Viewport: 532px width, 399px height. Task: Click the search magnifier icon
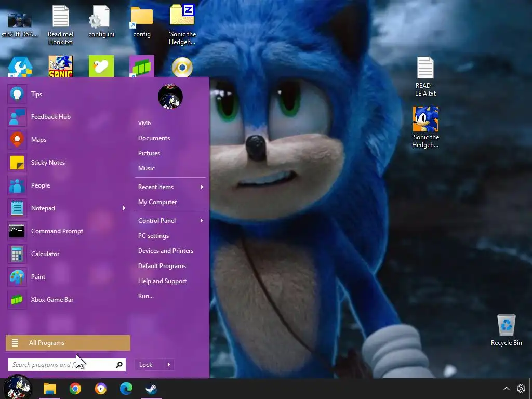[x=119, y=365]
